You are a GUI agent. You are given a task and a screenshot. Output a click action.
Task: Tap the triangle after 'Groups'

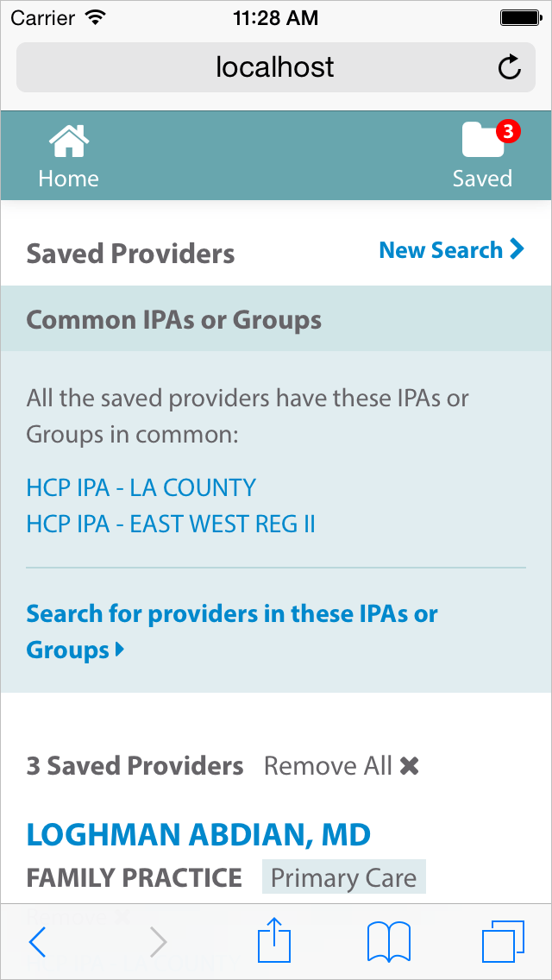120,650
